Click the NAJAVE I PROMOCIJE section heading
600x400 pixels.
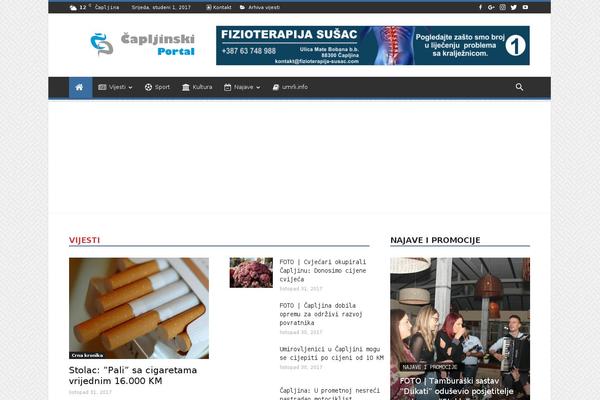[435, 240]
